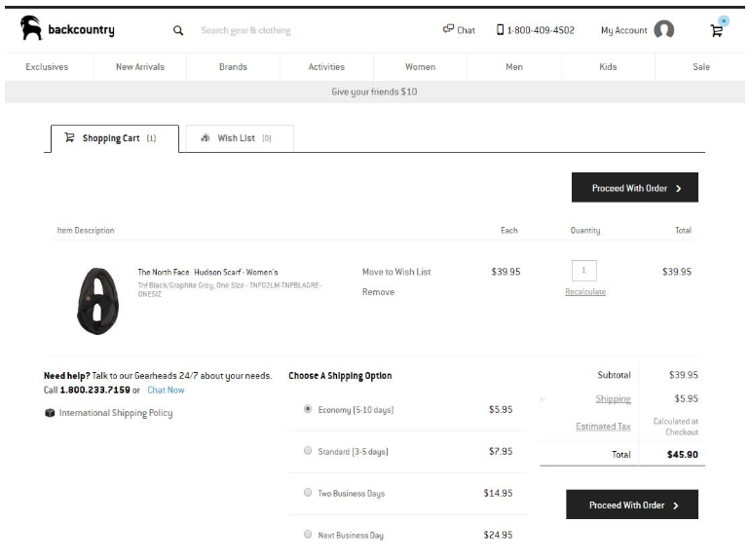Viewport: 749px width, 560px height.
Task: Choose Two Business Days shipping
Action: coord(308,493)
